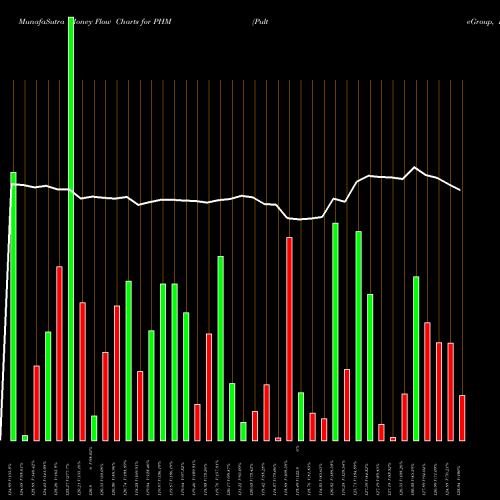Click the '(Pult' text fragment
Image resolution: width=500 pixels, height=500 pixels.
(x=260, y=22)
